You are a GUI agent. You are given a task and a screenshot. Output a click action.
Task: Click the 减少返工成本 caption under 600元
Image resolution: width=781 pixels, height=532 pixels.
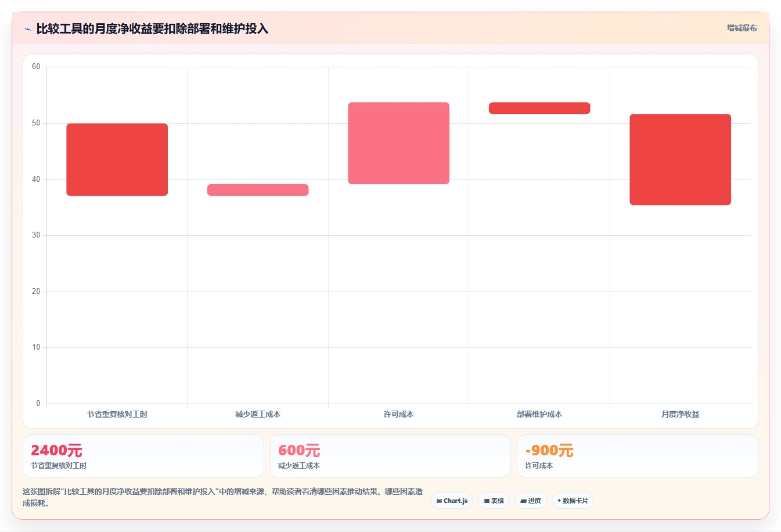coord(299,466)
